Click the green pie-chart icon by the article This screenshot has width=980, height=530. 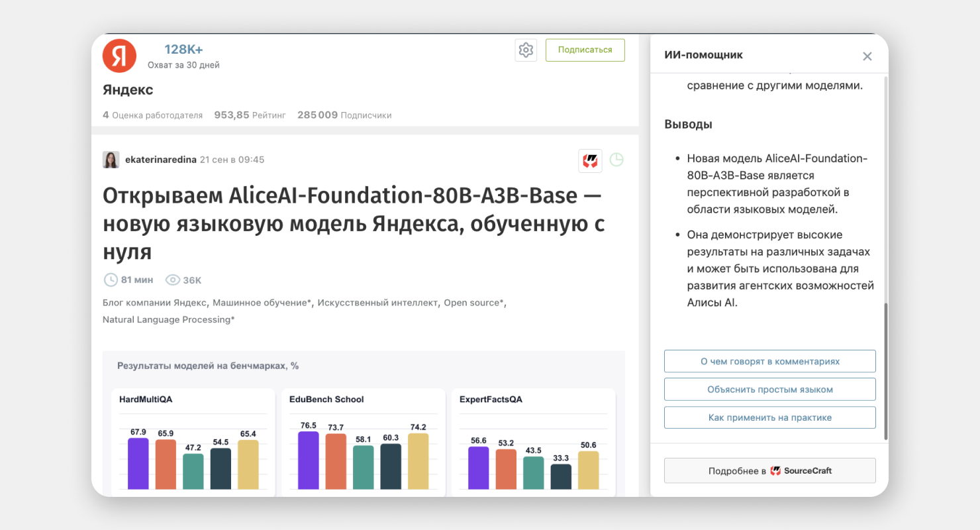pyautogui.click(x=616, y=160)
